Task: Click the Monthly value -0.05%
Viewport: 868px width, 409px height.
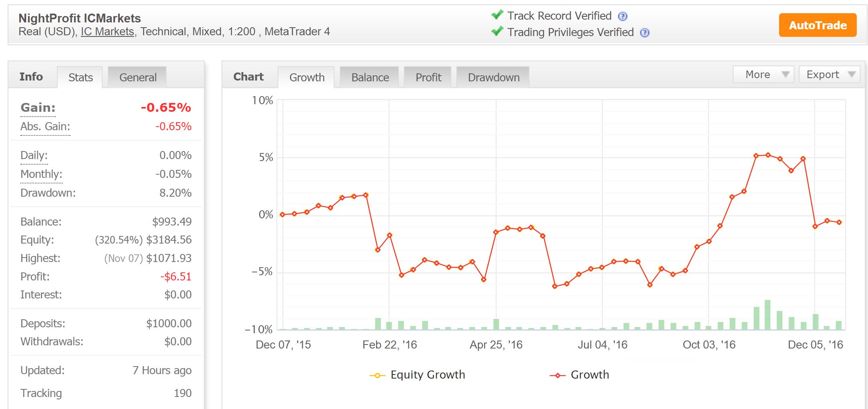Action: click(x=173, y=174)
